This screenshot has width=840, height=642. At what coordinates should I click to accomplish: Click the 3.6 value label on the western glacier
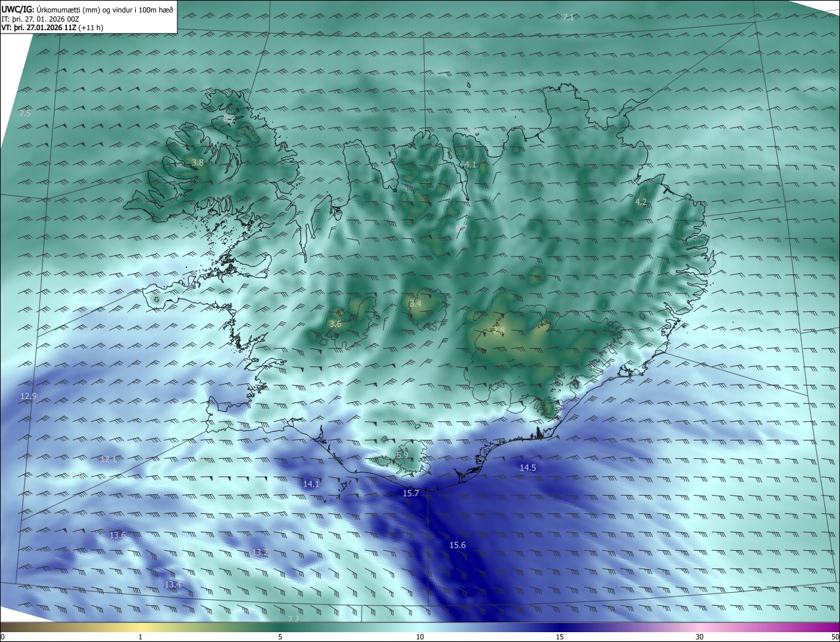(335, 324)
